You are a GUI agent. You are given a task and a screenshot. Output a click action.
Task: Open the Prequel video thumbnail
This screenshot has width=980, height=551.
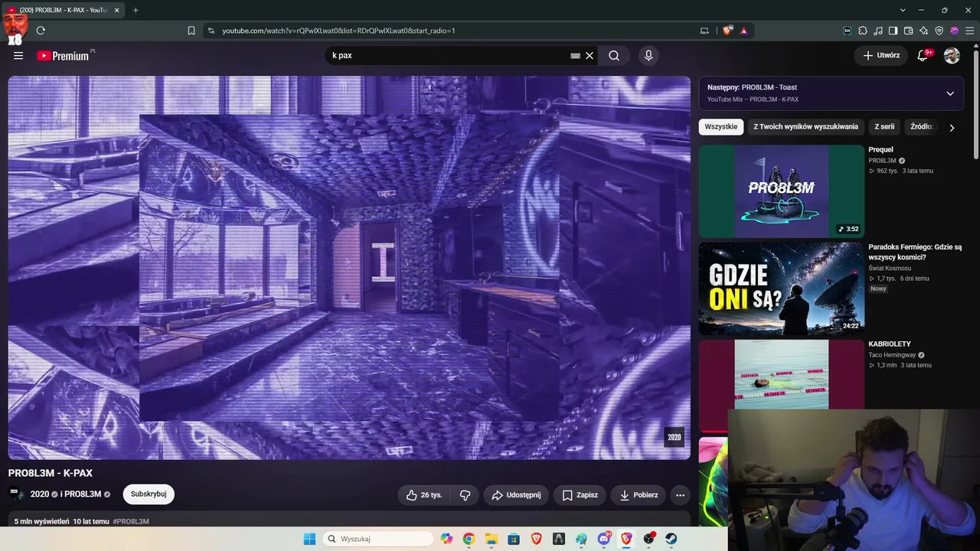(781, 191)
